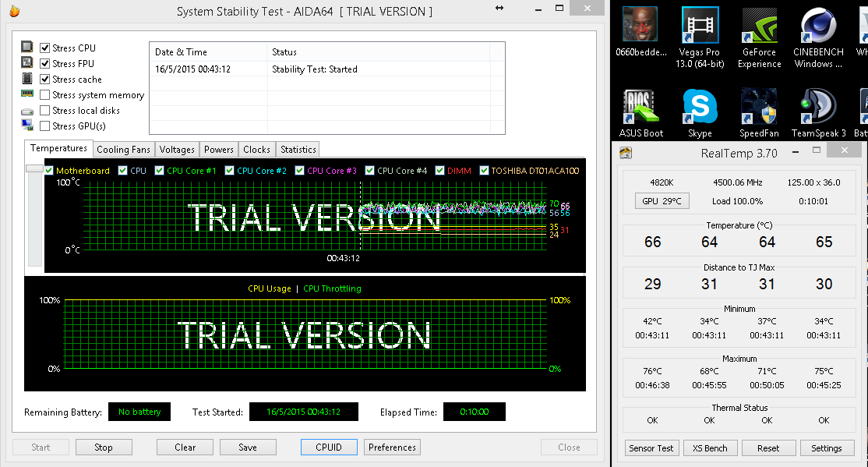Switch to the Voltages tab
Screen dimensions: 868x467
point(177,150)
